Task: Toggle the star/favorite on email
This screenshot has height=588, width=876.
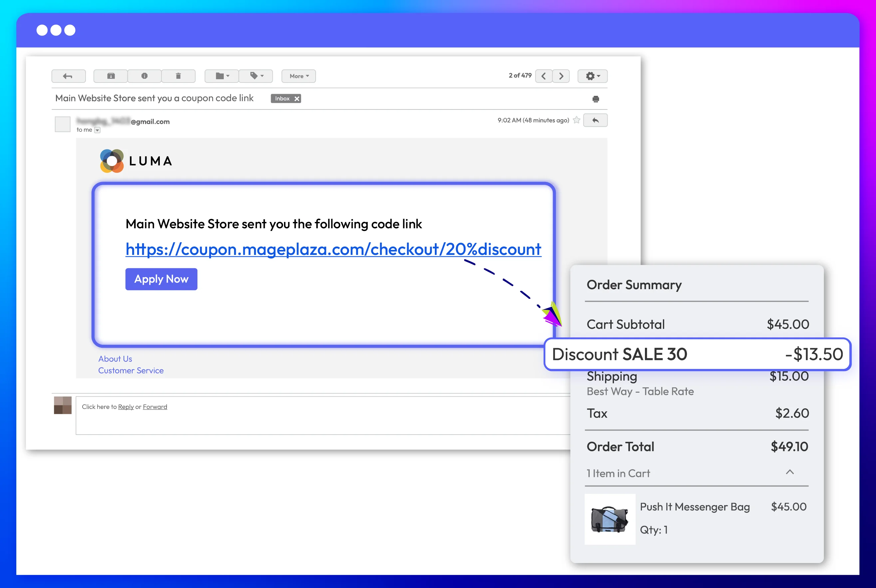Action: pos(577,120)
